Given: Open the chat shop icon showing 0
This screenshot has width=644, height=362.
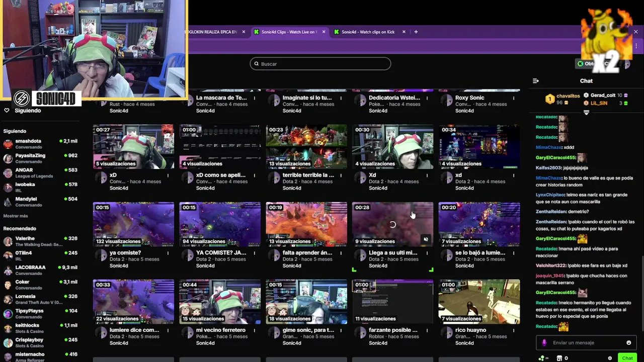Looking at the screenshot, I should pyautogui.click(x=562, y=358).
